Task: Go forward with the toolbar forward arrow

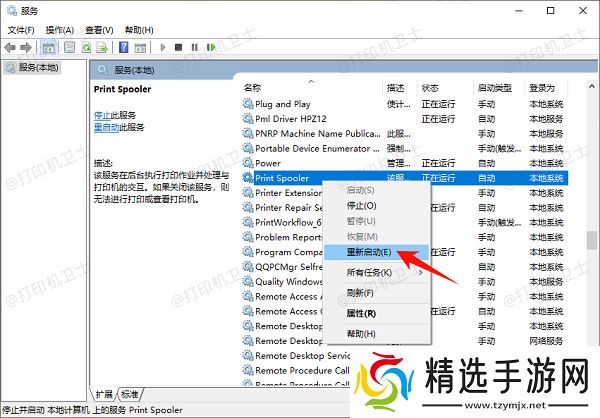Action: [26, 47]
